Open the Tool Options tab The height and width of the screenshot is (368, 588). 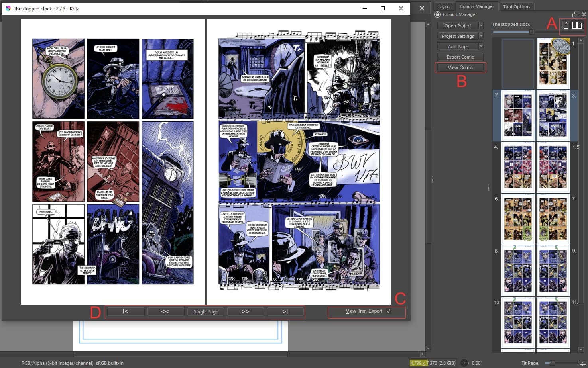[517, 7]
